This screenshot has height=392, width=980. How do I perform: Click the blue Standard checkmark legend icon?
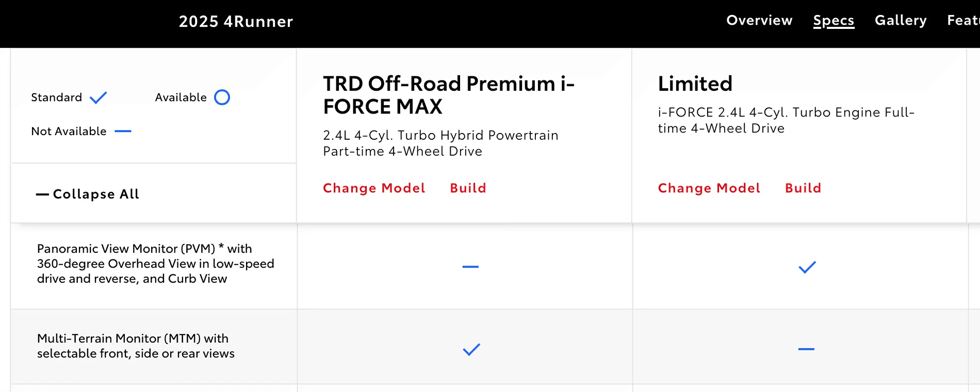98,97
